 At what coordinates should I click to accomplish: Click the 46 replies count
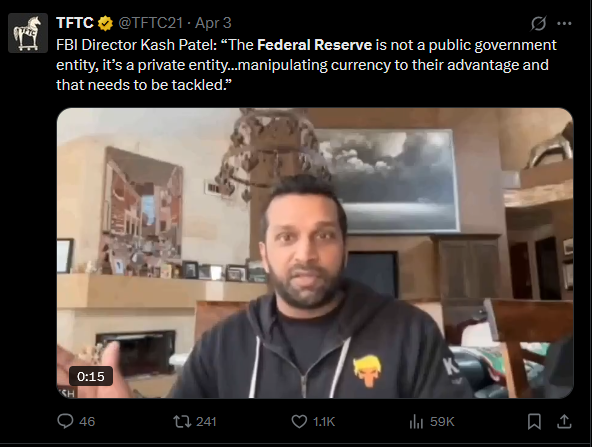tap(87, 421)
